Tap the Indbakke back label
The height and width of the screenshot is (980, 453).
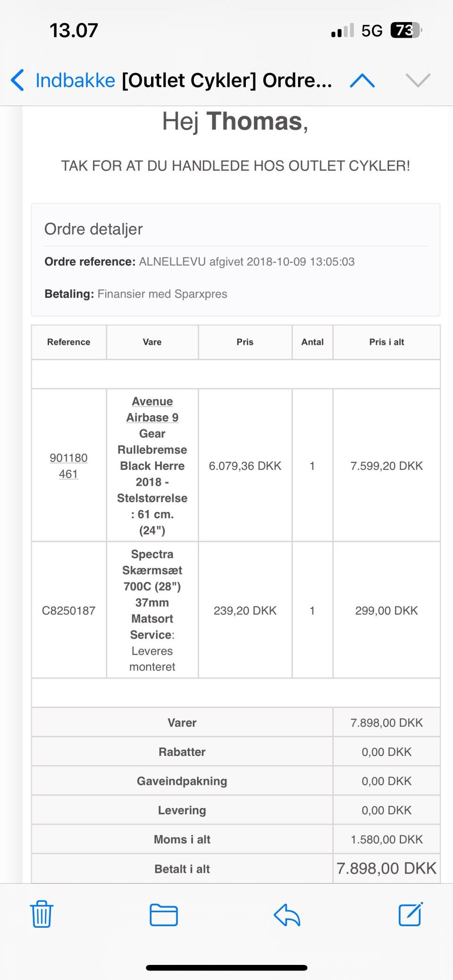click(75, 81)
